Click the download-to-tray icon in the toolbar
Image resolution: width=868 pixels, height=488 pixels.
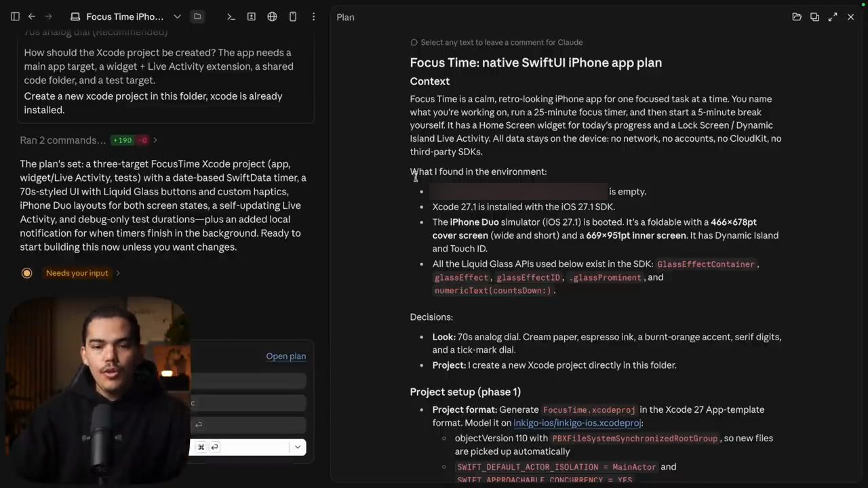tap(251, 16)
